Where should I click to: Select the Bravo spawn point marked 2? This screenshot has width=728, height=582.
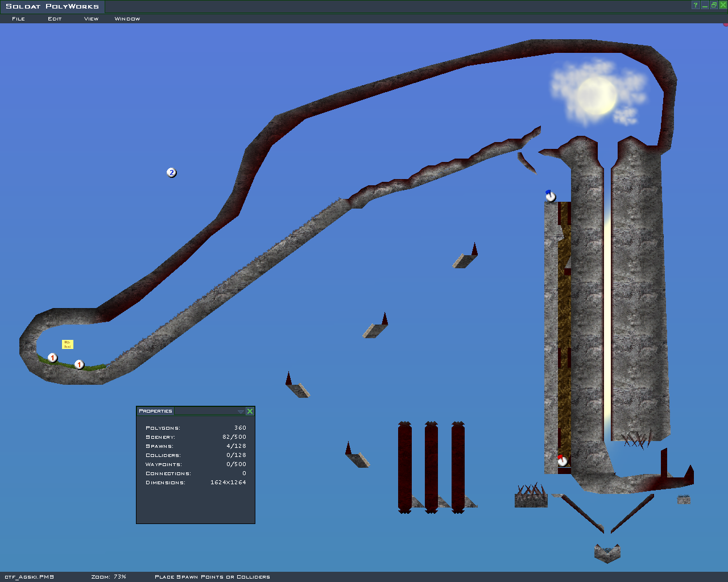[171, 173]
